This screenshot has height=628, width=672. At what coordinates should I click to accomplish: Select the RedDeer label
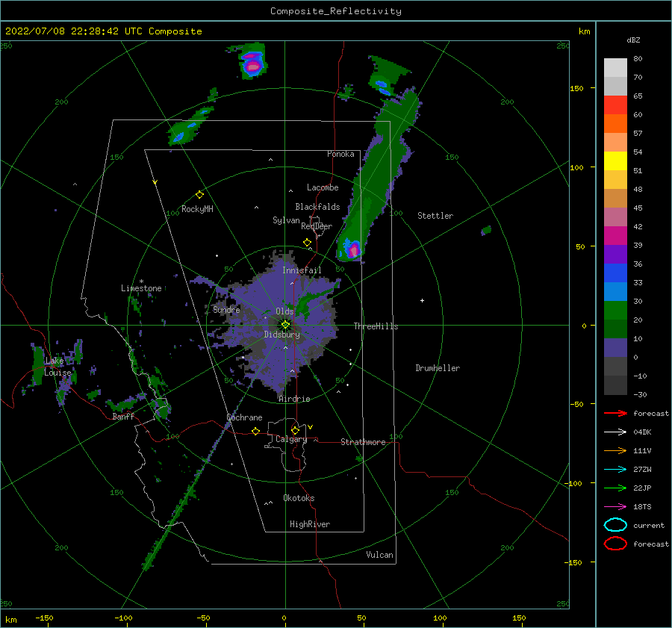317,226
